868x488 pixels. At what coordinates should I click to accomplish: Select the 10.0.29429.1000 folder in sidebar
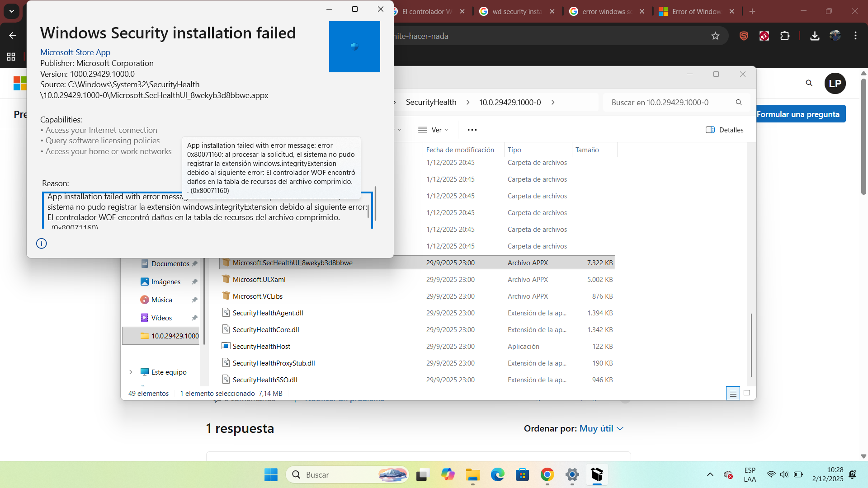pos(161,336)
